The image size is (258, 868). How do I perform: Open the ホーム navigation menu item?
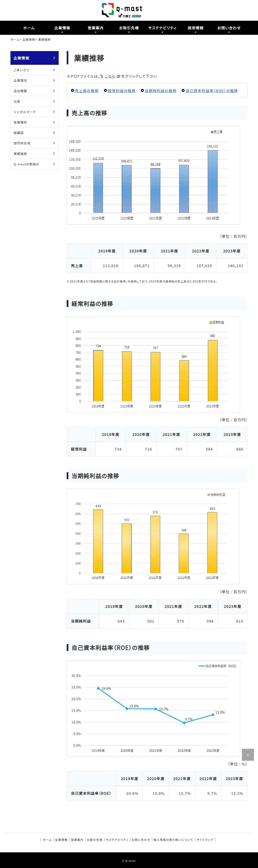[29, 28]
